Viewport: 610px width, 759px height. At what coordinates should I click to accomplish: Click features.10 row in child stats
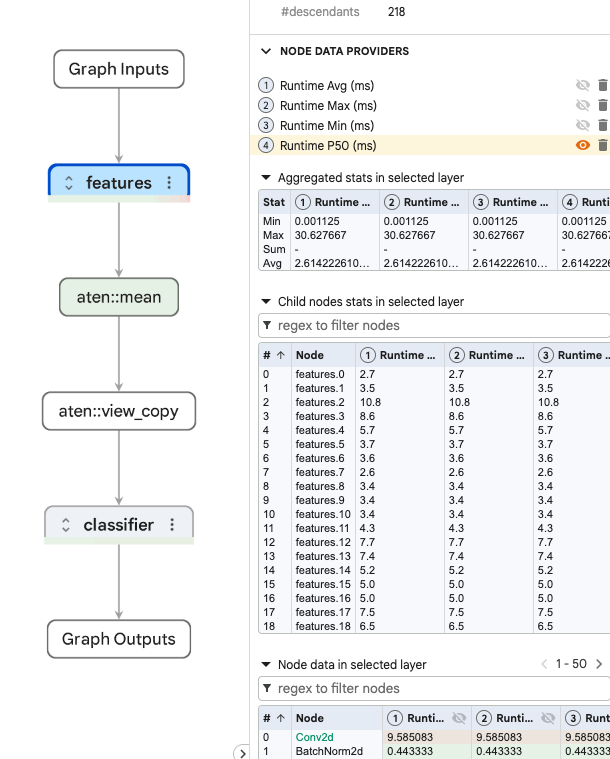[x=434, y=514]
